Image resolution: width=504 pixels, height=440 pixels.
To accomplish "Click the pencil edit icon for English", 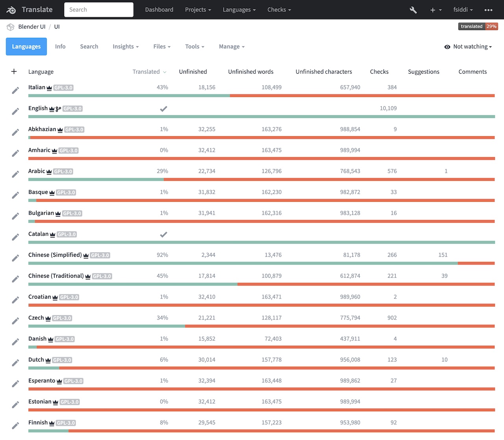I will (x=15, y=111).
